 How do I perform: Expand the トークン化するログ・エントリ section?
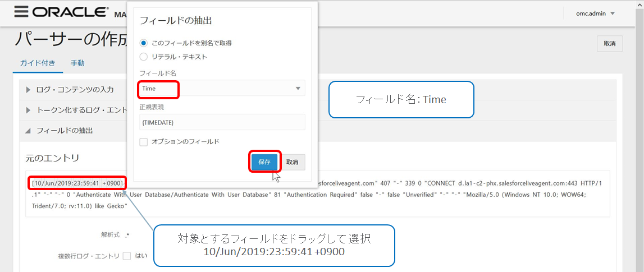[x=76, y=110]
